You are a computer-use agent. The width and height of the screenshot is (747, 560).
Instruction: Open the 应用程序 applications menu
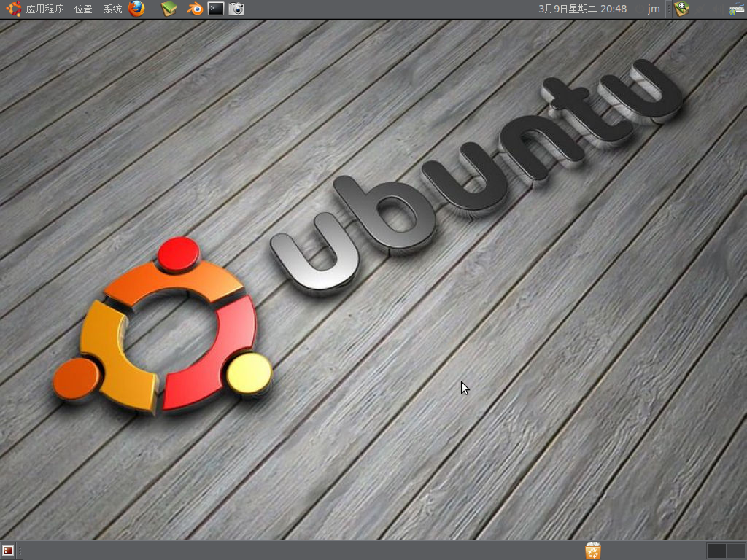point(44,9)
